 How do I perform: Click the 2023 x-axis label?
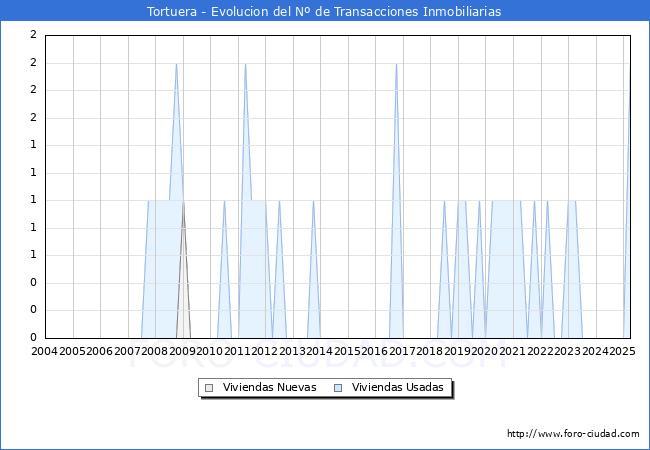(568, 351)
